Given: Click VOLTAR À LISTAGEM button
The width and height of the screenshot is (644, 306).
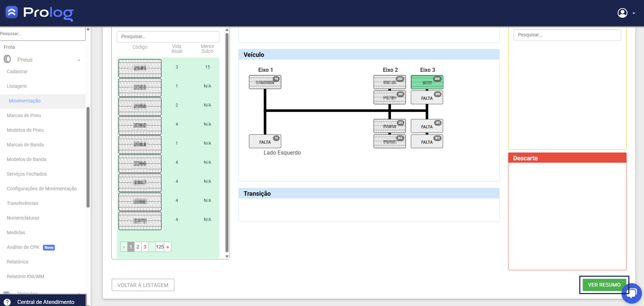Looking at the screenshot, I should pos(143,285).
